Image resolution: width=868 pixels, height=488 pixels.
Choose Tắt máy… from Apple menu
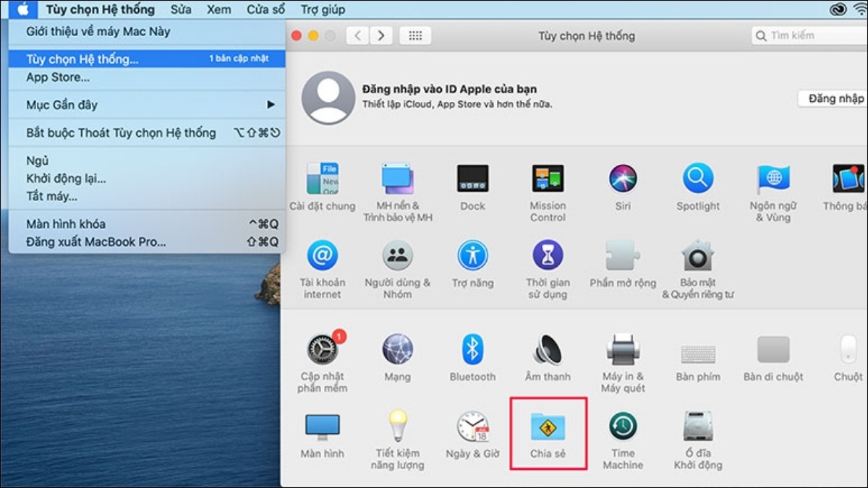pyautogui.click(x=148, y=196)
